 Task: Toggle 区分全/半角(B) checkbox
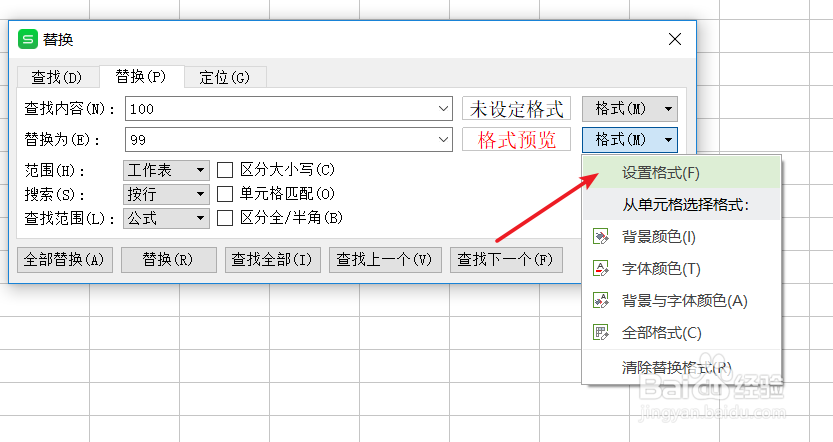225,218
